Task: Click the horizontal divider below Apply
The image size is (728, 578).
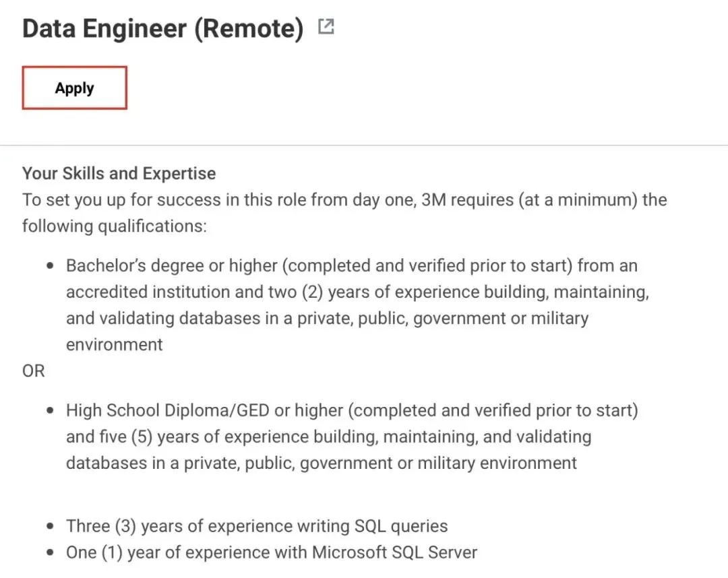Action: coord(364,145)
